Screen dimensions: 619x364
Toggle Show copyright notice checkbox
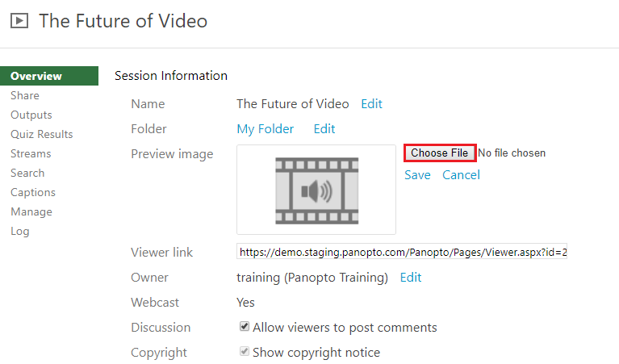click(x=245, y=351)
